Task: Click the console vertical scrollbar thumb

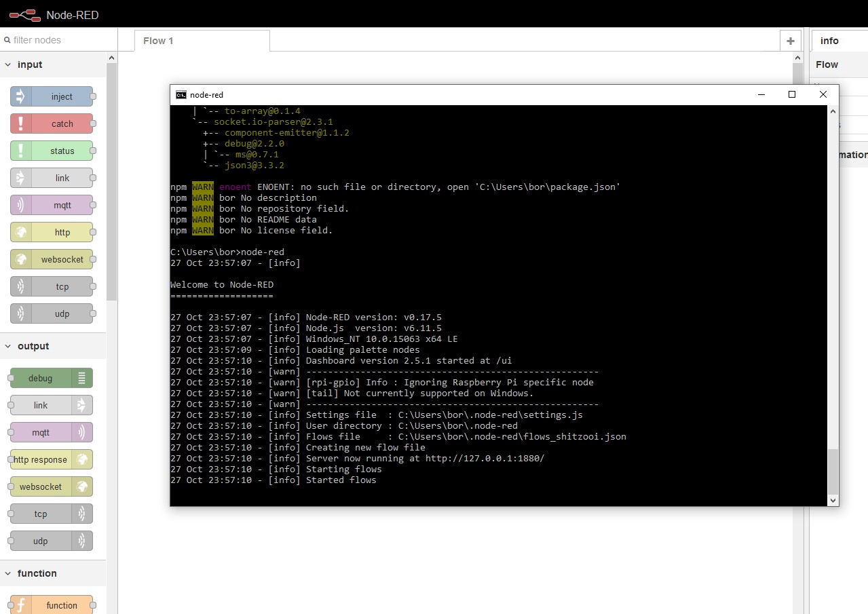Action: [833, 472]
